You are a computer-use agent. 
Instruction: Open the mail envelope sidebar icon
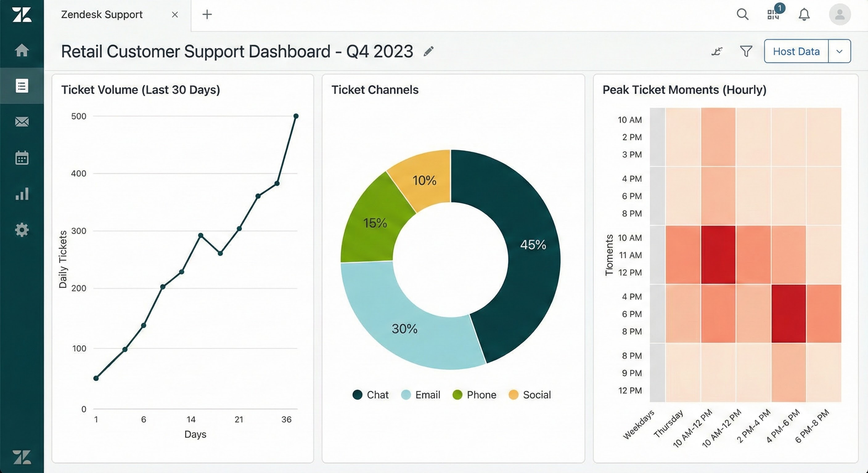pyautogui.click(x=22, y=122)
